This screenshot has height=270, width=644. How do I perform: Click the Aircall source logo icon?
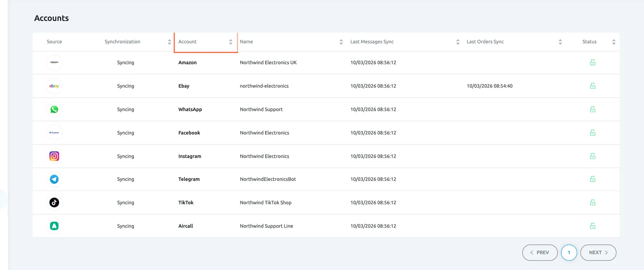pyautogui.click(x=54, y=226)
